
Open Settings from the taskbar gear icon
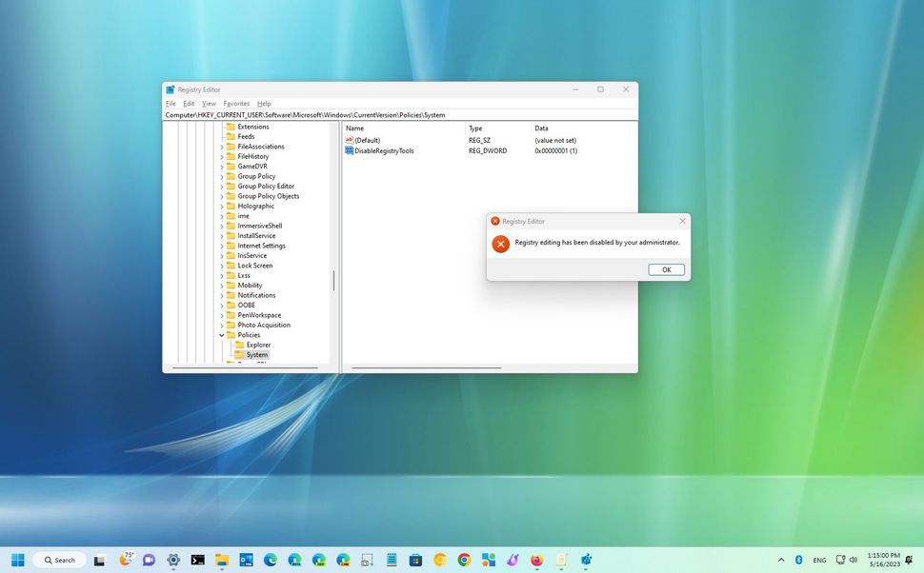pyautogui.click(x=173, y=560)
